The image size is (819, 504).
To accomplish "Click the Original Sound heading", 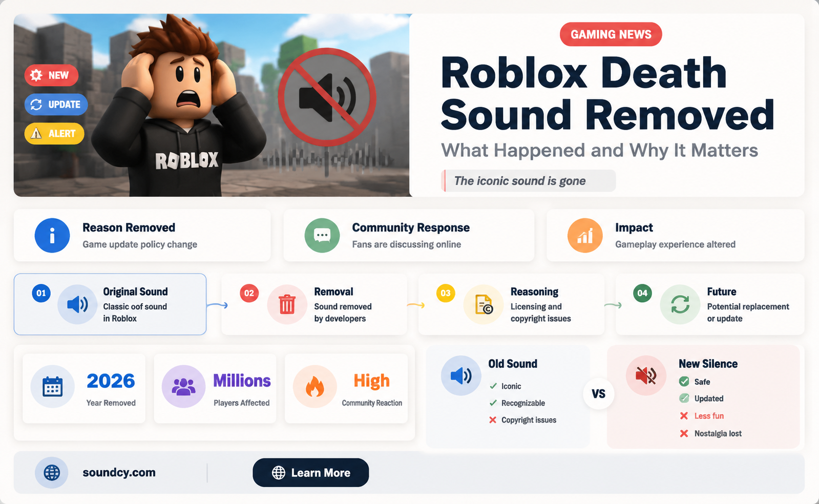I will (x=135, y=291).
